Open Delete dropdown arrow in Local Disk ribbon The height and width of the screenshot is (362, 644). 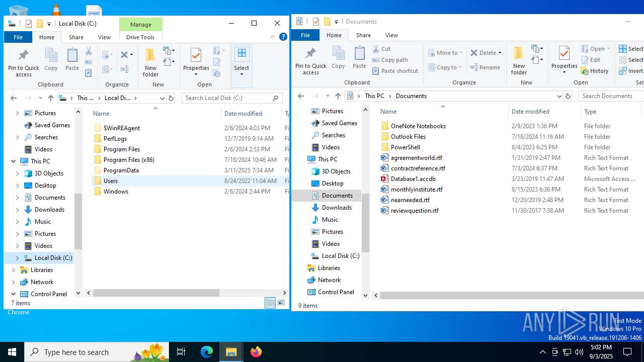pos(131,55)
